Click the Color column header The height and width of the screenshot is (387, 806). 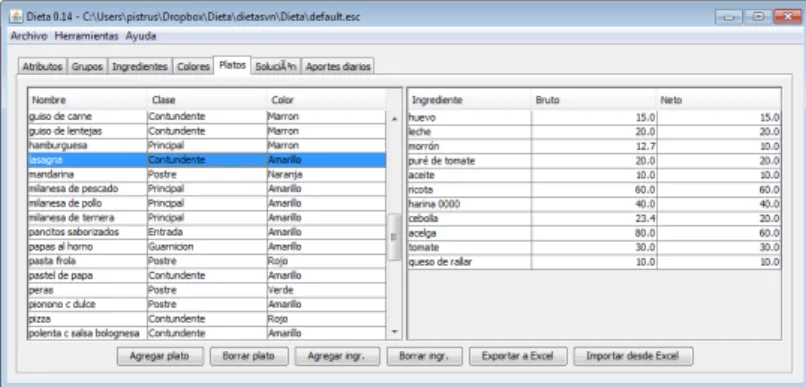pyautogui.click(x=326, y=100)
